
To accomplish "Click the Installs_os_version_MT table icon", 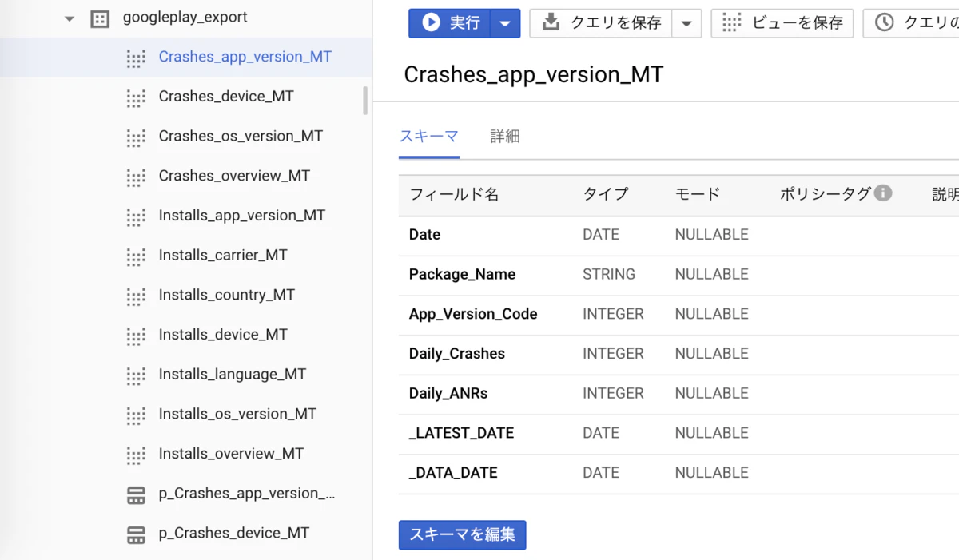I will click(136, 415).
